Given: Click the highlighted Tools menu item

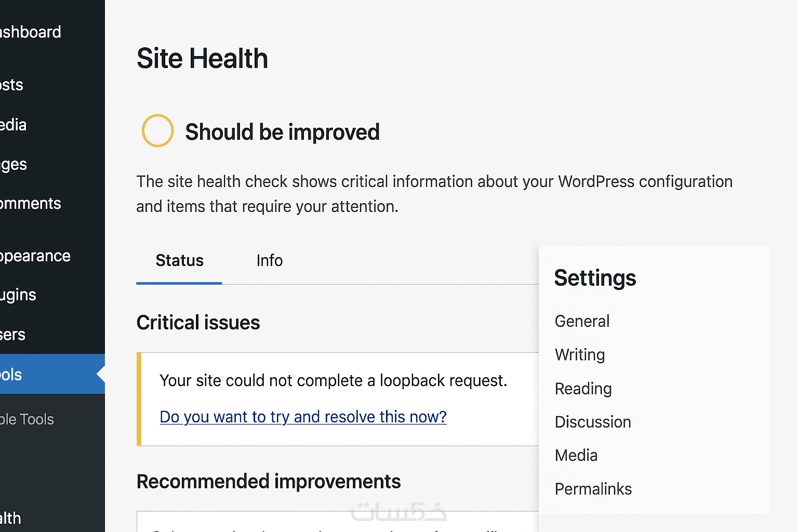Looking at the screenshot, I should (11, 375).
